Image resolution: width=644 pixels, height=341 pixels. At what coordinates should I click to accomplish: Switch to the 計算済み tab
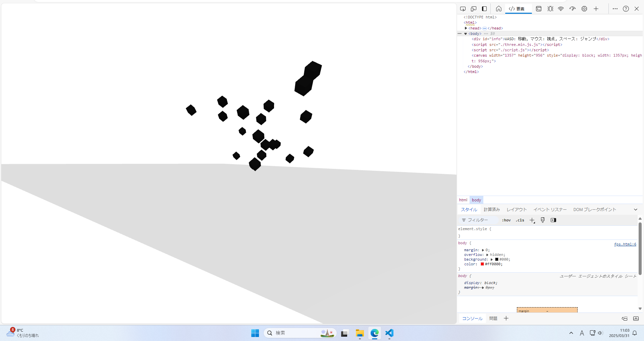point(492,209)
